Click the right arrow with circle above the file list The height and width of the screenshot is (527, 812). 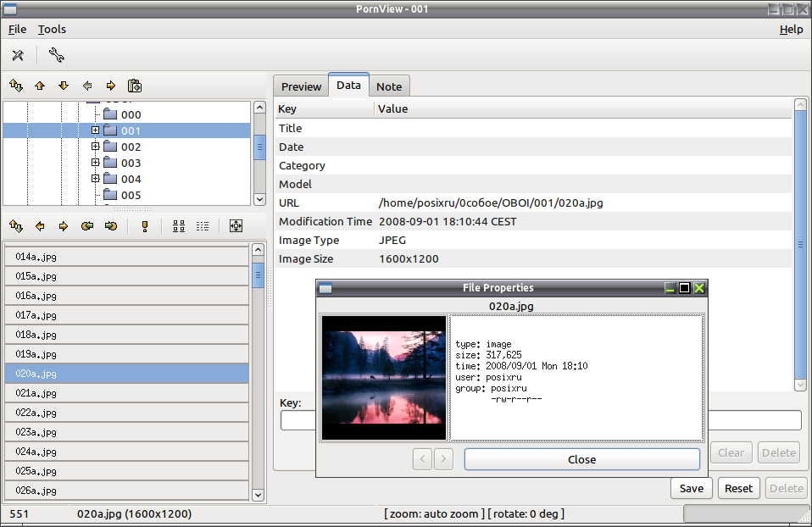[111, 226]
